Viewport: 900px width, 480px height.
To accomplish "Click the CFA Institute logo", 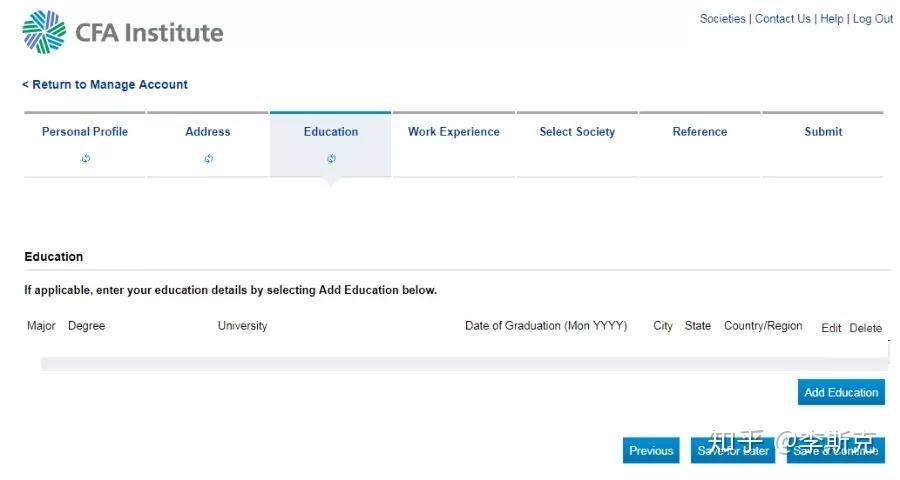I will point(122,32).
